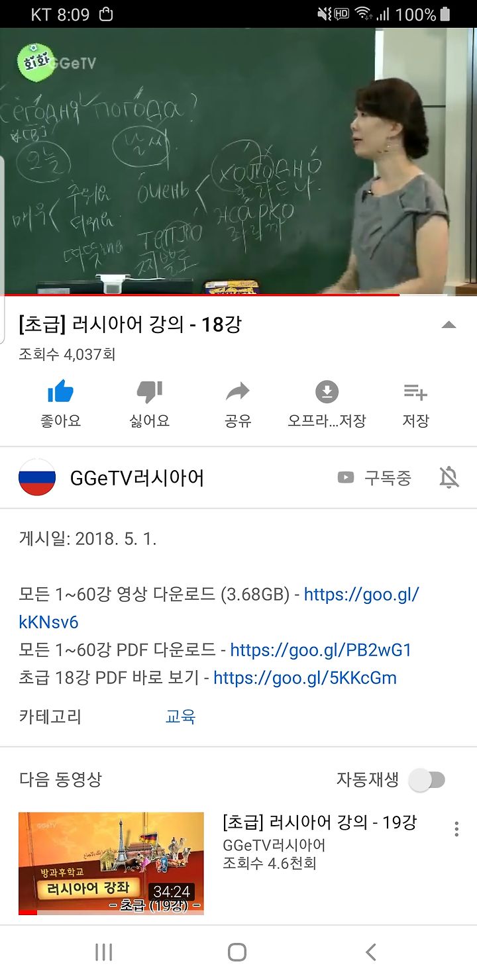477x980 pixels.
Task: Tap the Android home navigation icon
Action: [x=237, y=952]
